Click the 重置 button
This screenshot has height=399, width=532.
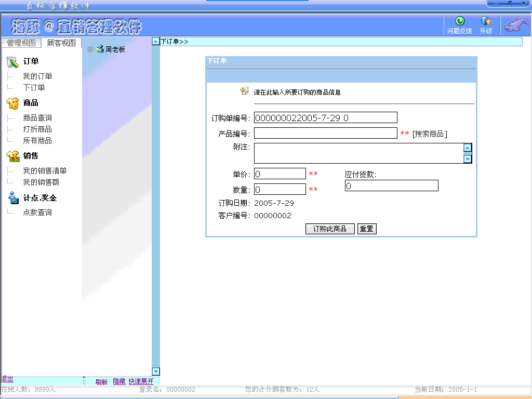click(367, 229)
